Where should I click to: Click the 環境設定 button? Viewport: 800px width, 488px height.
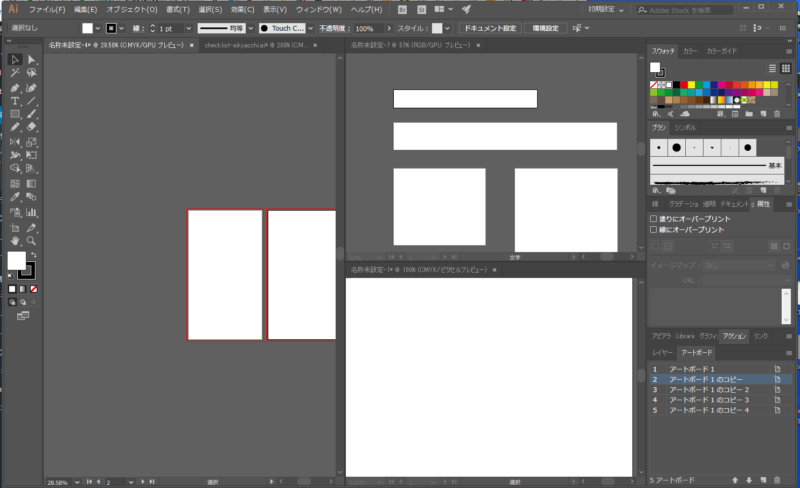[x=545, y=28]
